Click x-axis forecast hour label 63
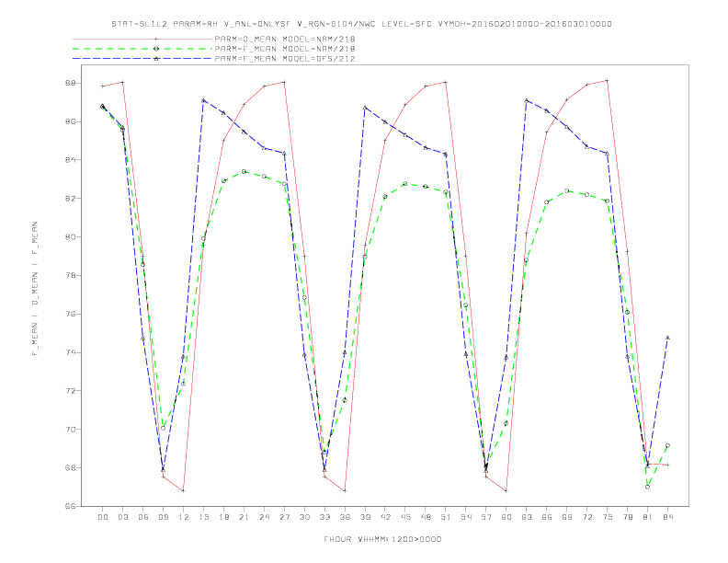 pos(527,517)
